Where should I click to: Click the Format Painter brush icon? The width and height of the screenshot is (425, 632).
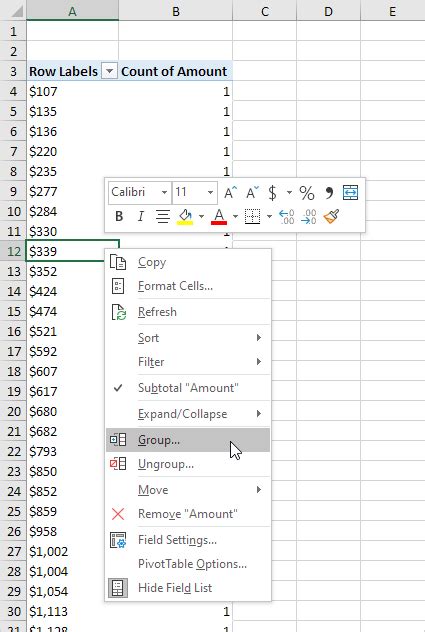(x=331, y=216)
